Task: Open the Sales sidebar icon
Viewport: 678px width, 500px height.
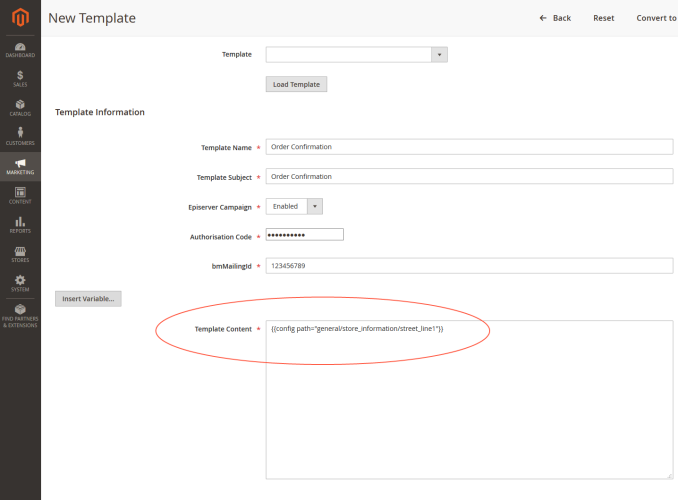Action: [20, 78]
